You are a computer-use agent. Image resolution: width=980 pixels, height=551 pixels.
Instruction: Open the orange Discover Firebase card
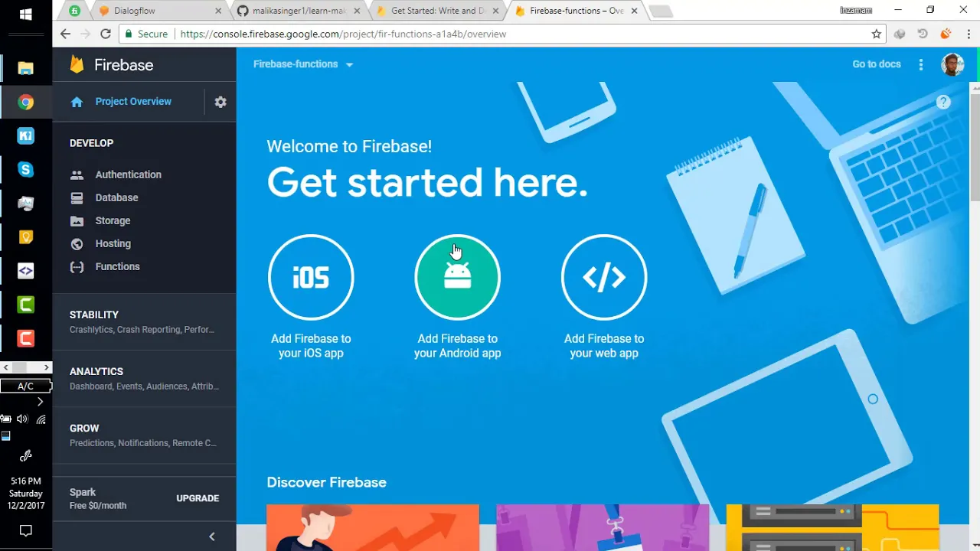(x=373, y=527)
